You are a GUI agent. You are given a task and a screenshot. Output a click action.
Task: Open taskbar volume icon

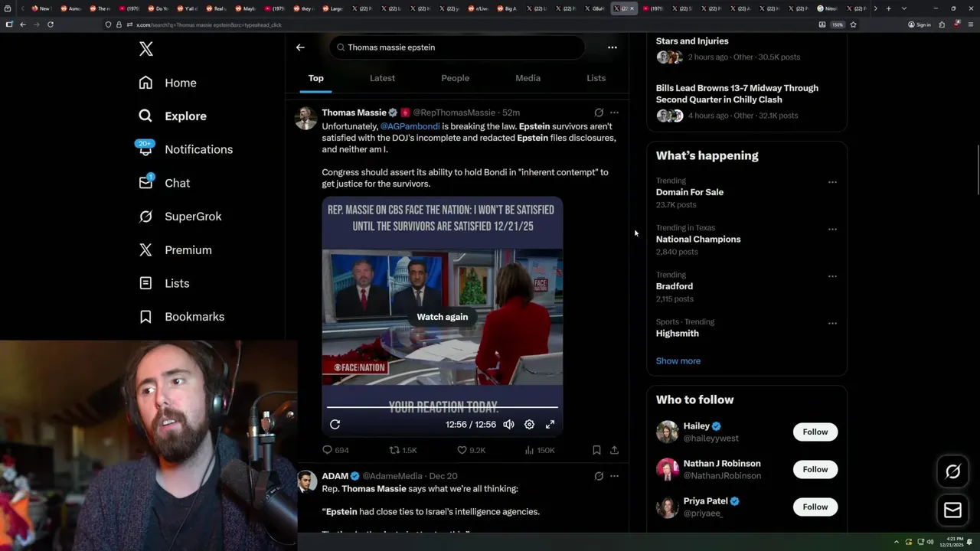(x=930, y=542)
